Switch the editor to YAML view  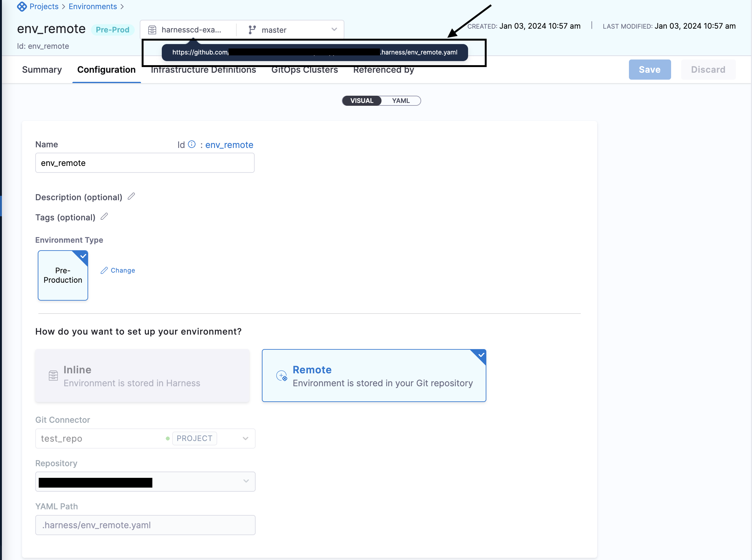coord(401,101)
